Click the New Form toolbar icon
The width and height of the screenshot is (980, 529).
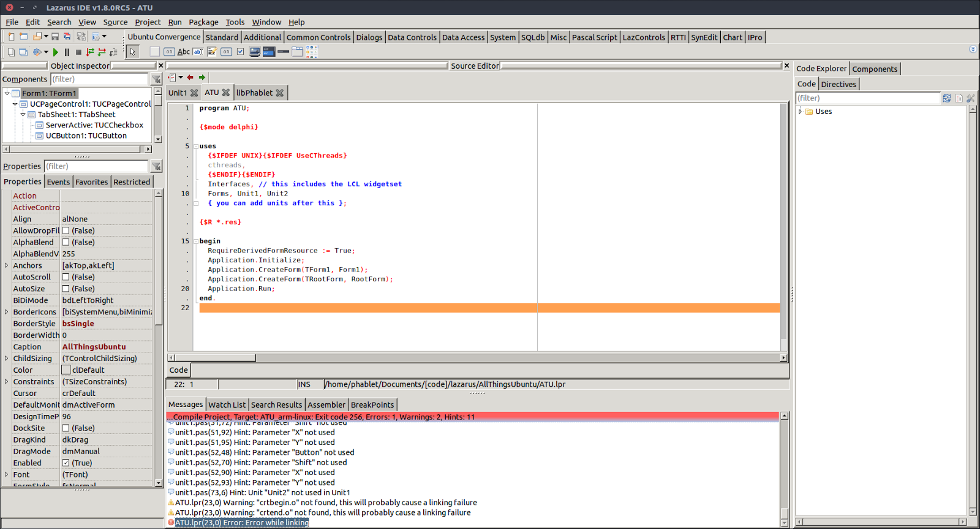23,37
